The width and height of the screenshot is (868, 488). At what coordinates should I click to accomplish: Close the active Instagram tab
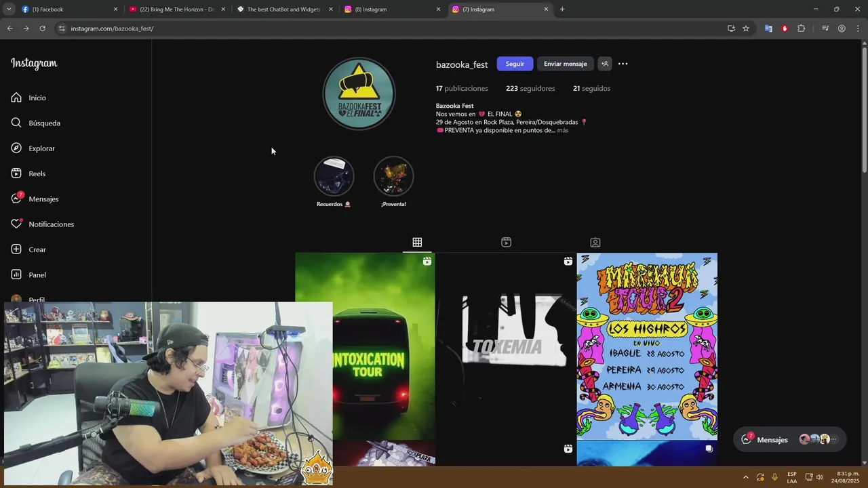[x=546, y=9]
